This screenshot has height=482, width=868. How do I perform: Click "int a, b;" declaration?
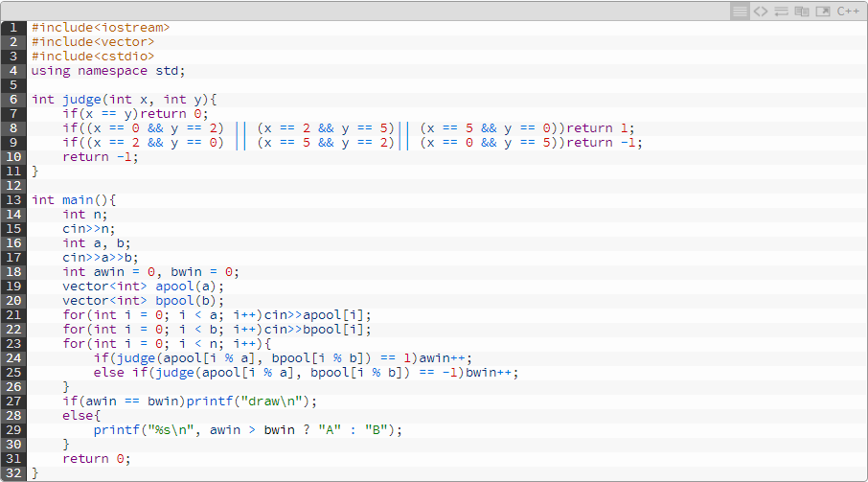[97, 243]
